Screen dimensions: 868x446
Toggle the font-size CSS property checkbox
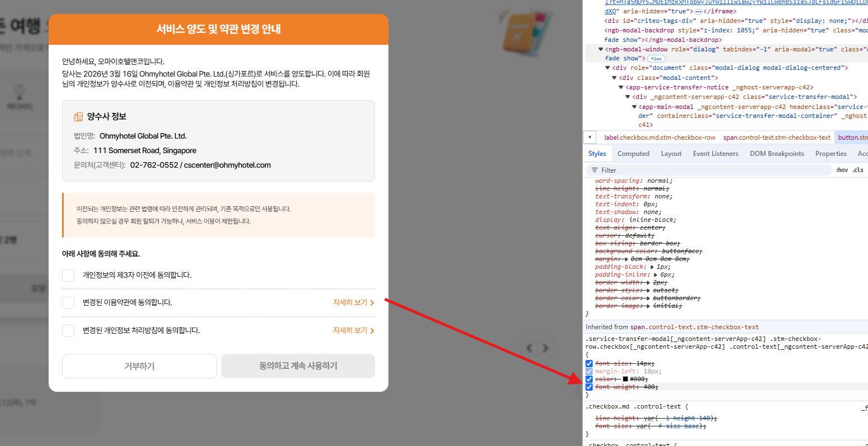point(589,363)
